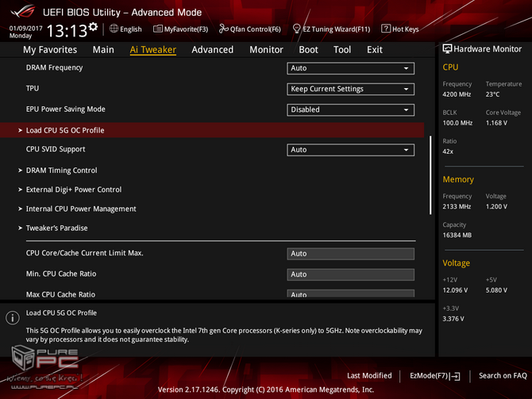Click the Hot Keys question mark icon
Image resolution: width=532 pixels, height=399 pixels.
click(x=386, y=29)
